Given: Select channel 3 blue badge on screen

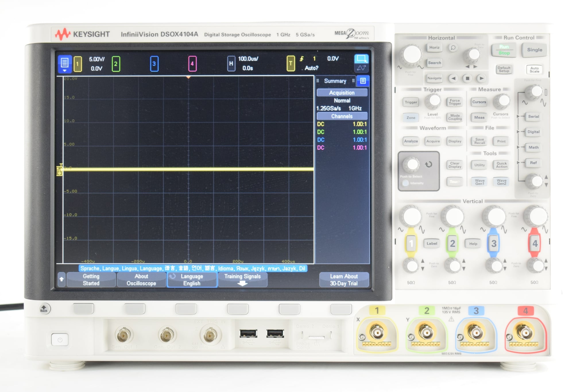Looking at the screenshot, I should (x=154, y=64).
